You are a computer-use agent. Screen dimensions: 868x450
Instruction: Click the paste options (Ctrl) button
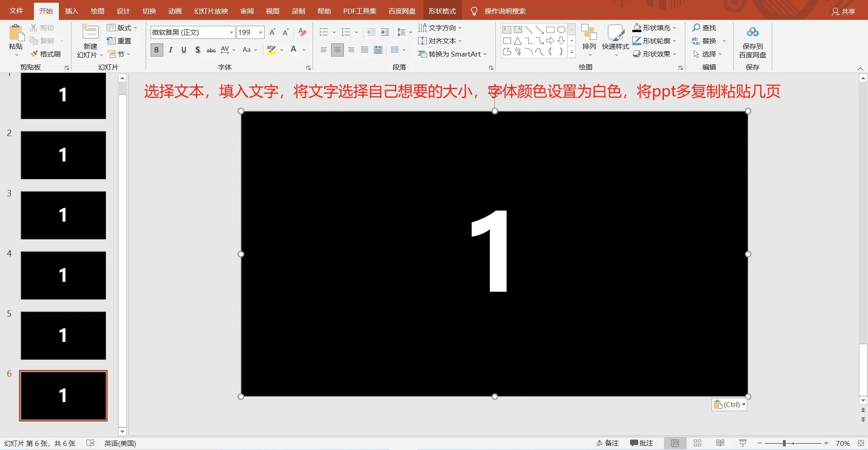pyautogui.click(x=729, y=404)
